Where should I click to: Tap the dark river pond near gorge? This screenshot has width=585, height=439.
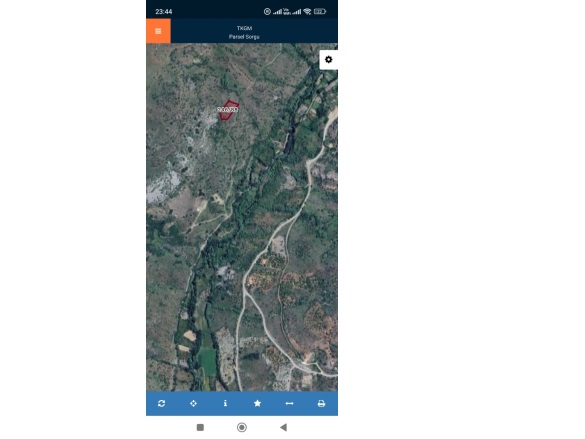tap(289, 140)
